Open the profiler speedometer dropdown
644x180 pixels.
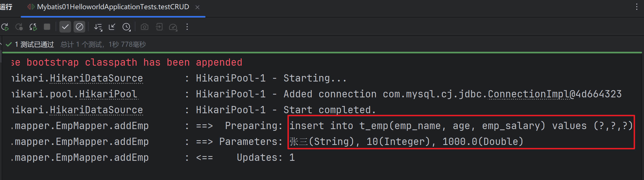click(173, 27)
